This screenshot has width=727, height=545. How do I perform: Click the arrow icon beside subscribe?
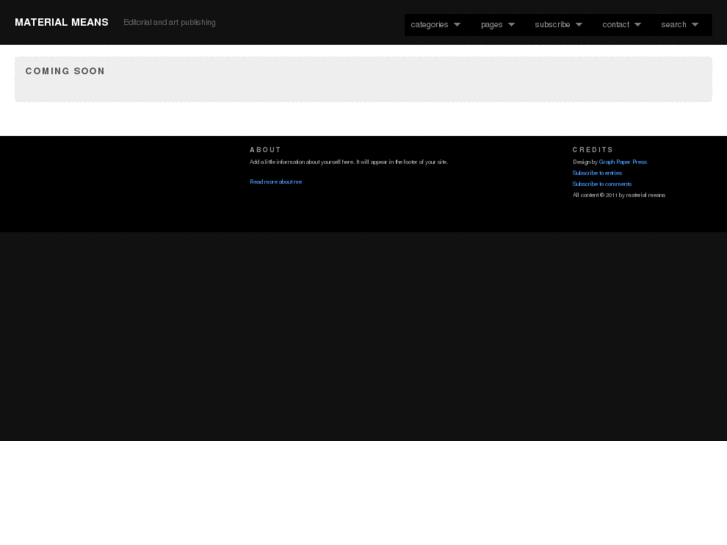point(578,25)
